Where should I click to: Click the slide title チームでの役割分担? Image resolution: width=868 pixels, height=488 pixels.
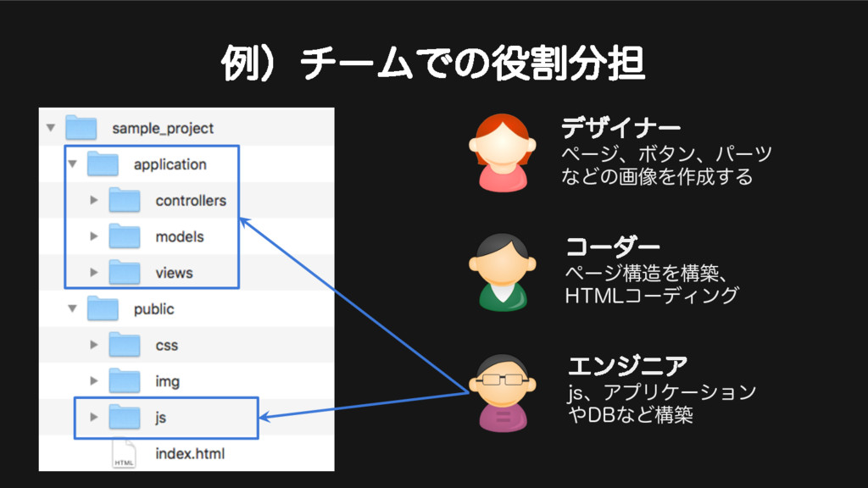472,63
